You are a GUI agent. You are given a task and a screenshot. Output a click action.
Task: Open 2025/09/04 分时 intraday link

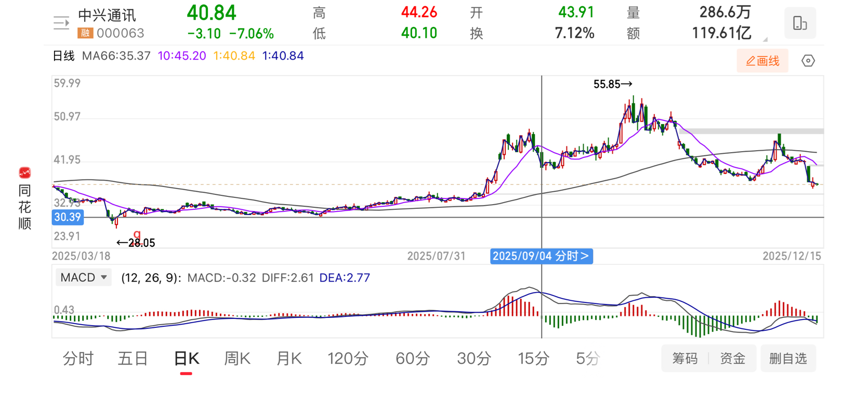coord(542,256)
